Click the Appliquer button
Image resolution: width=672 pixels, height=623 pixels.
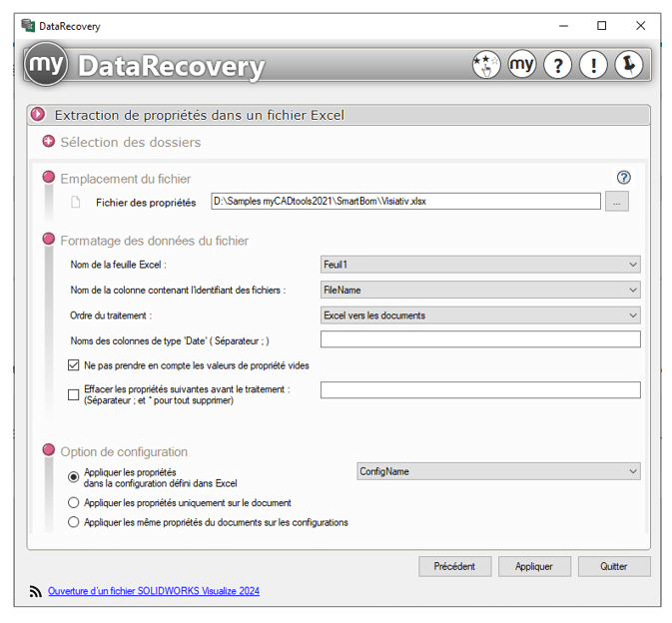point(534,566)
